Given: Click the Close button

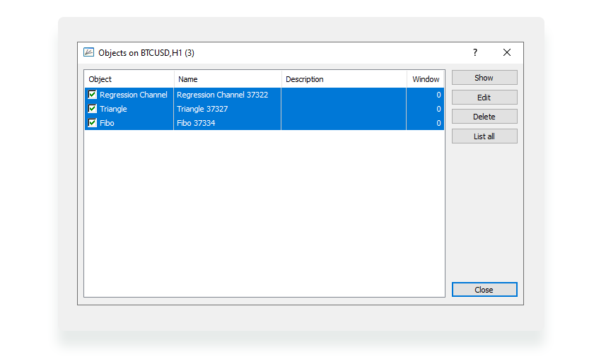Looking at the screenshot, I should (484, 289).
